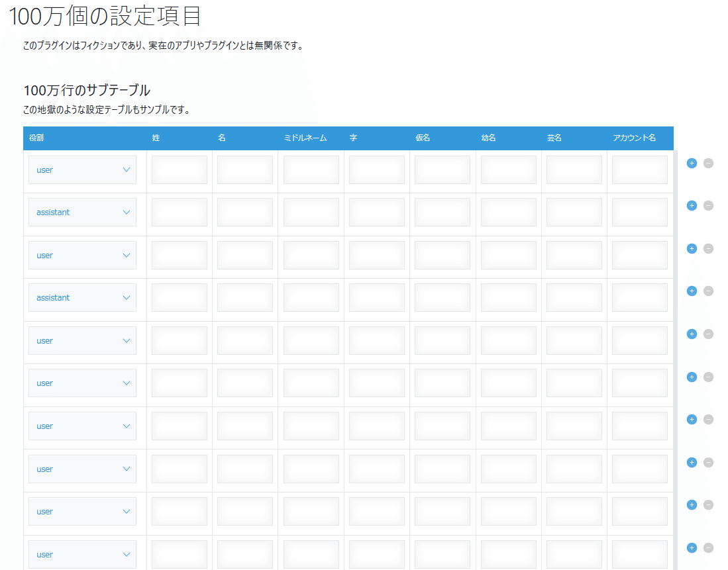This screenshot has width=728, height=570.
Task: Click the アカウント名 input in the first row
Action: click(x=640, y=170)
